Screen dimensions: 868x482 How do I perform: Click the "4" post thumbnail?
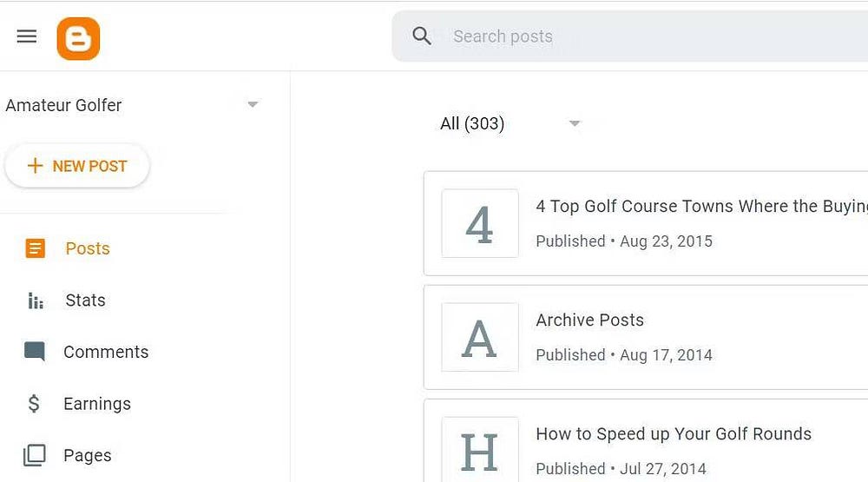tap(480, 223)
